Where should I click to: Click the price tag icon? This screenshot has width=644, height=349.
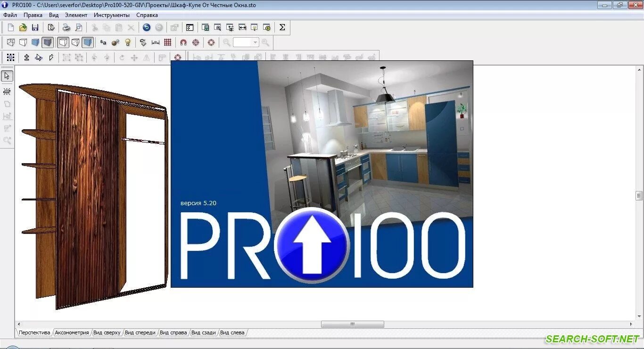click(x=143, y=42)
